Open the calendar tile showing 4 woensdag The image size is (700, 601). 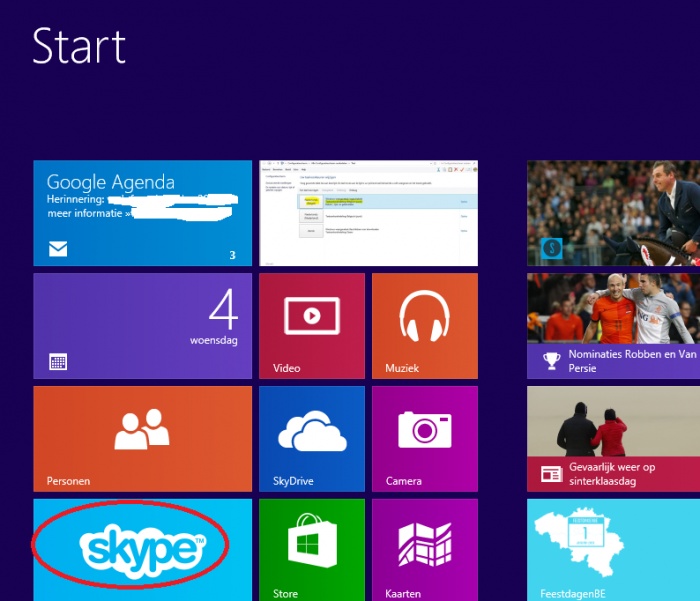[x=142, y=326]
